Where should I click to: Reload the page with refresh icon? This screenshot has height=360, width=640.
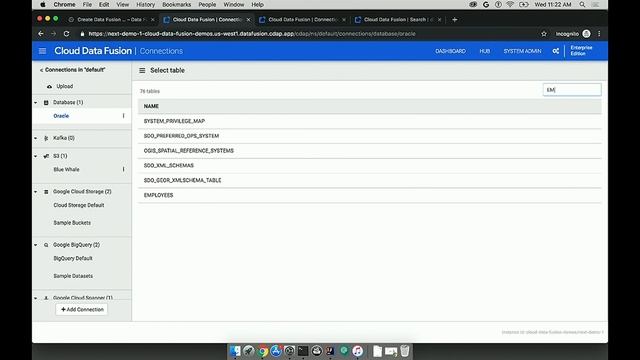67,34
